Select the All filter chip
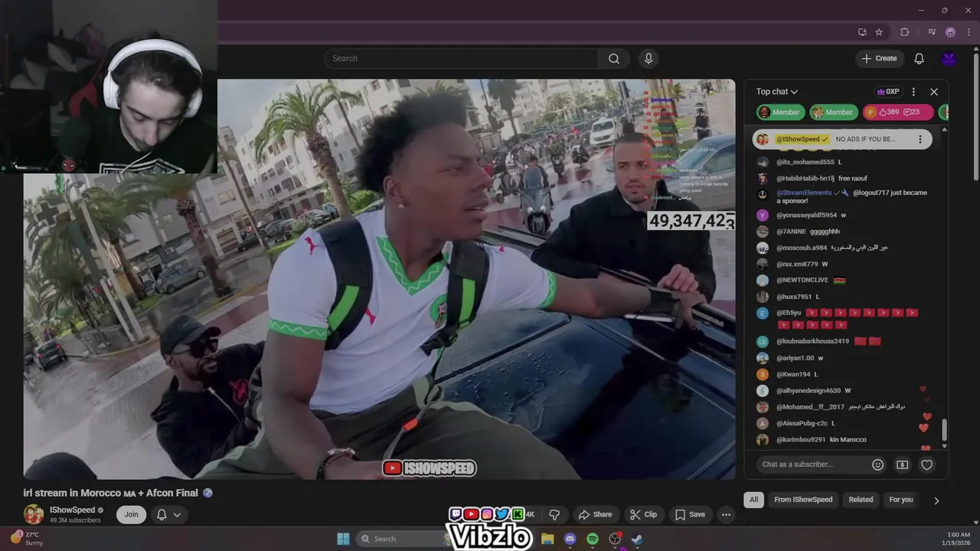The width and height of the screenshot is (980, 551). [x=754, y=500]
